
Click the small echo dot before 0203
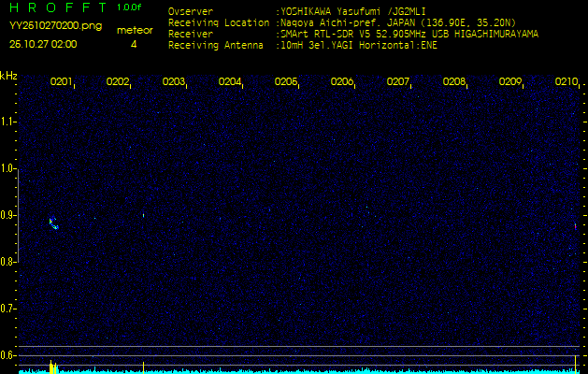click(143, 215)
